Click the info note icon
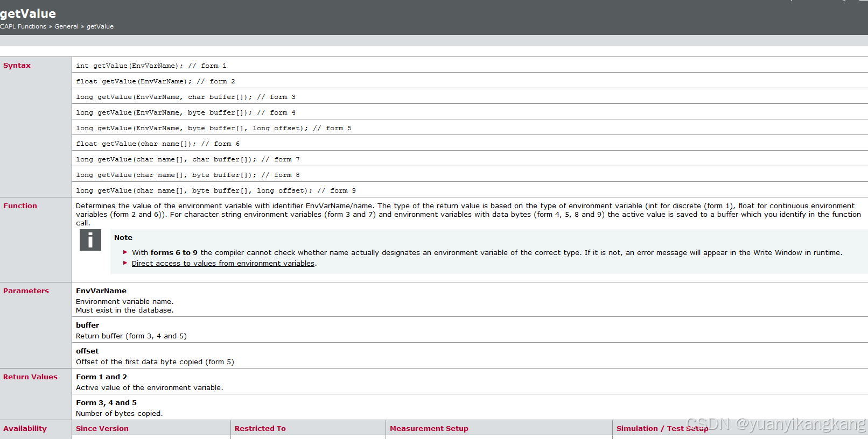Image resolution: width=868 pixels, height=439 pixels. tap(90, 240)
